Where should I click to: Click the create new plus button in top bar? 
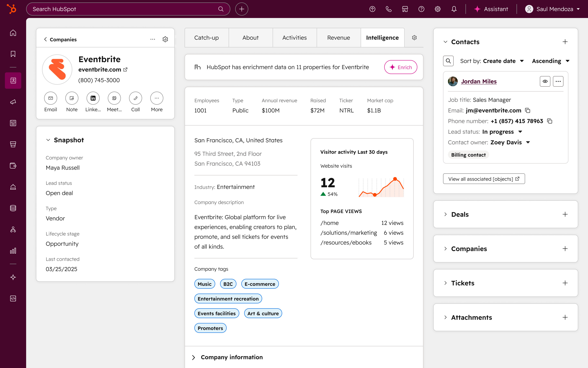click(242, 9)
